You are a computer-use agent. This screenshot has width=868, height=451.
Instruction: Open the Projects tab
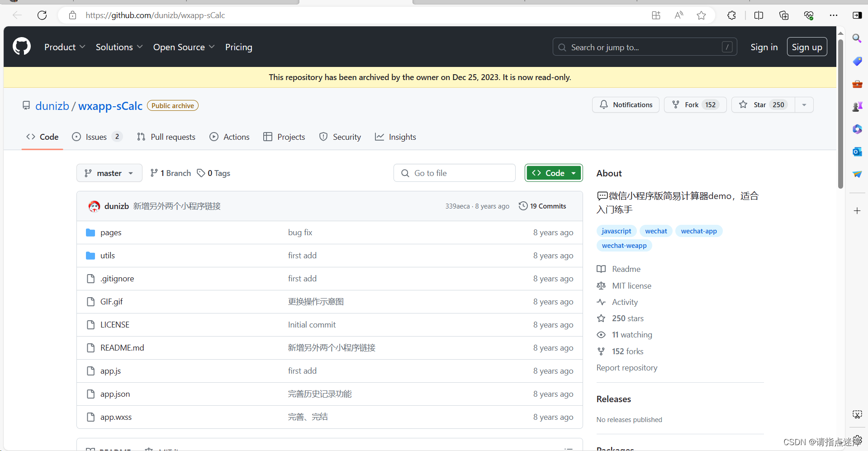pos(284,137)
